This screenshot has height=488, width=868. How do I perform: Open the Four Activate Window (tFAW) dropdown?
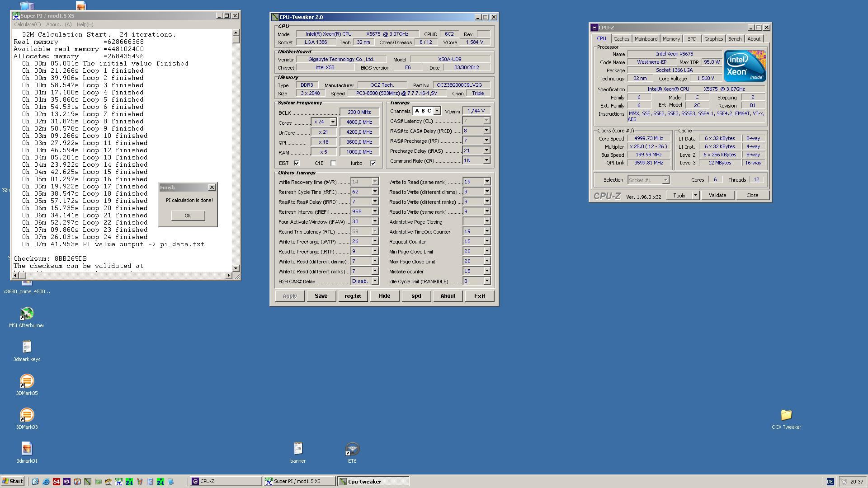coord(375,221)
